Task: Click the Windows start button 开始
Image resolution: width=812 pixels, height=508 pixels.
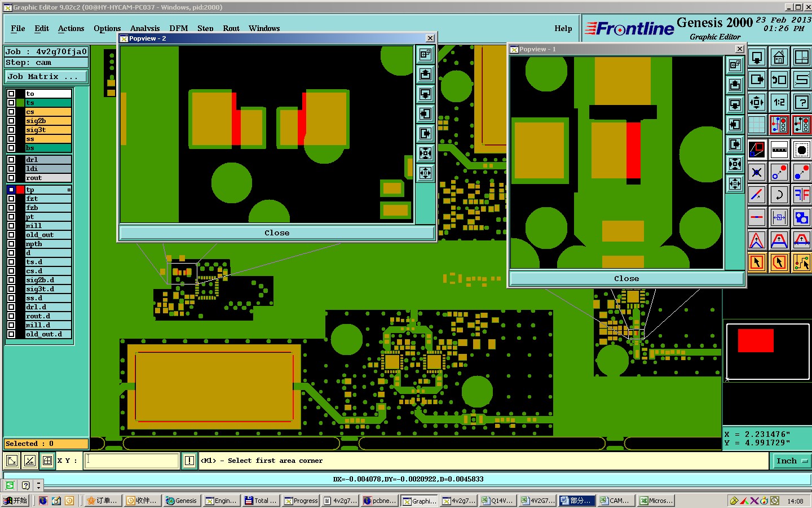Action: [15, 501]
